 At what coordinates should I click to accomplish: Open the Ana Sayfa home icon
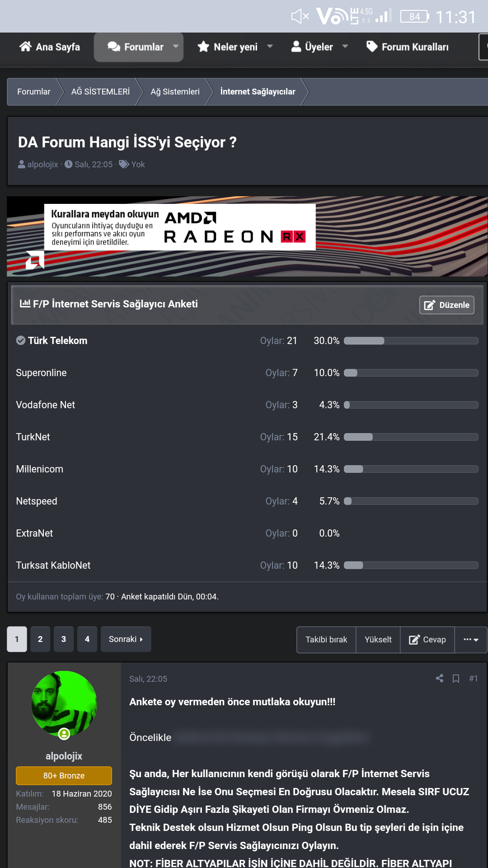coord(25,47)
